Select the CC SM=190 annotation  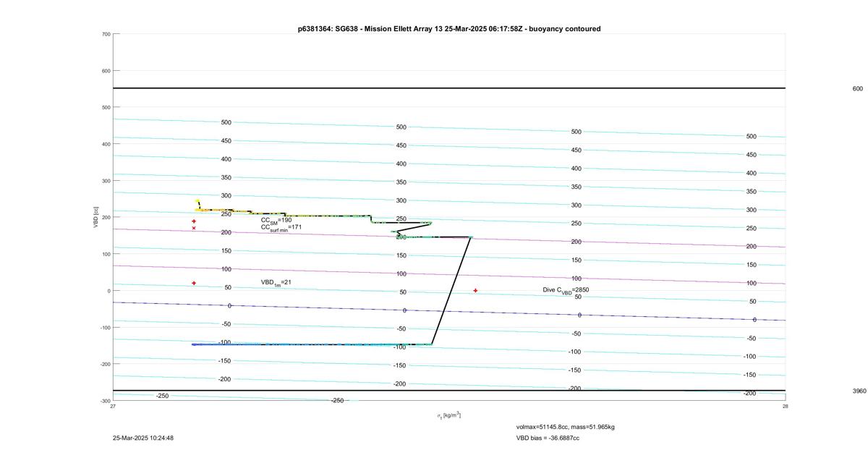276,220
